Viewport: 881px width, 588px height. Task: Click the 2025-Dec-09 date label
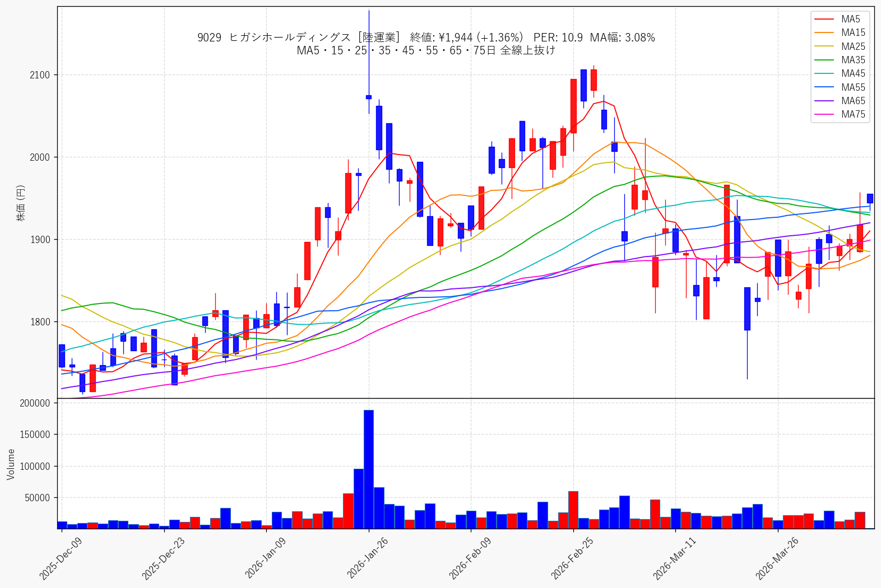61,558
